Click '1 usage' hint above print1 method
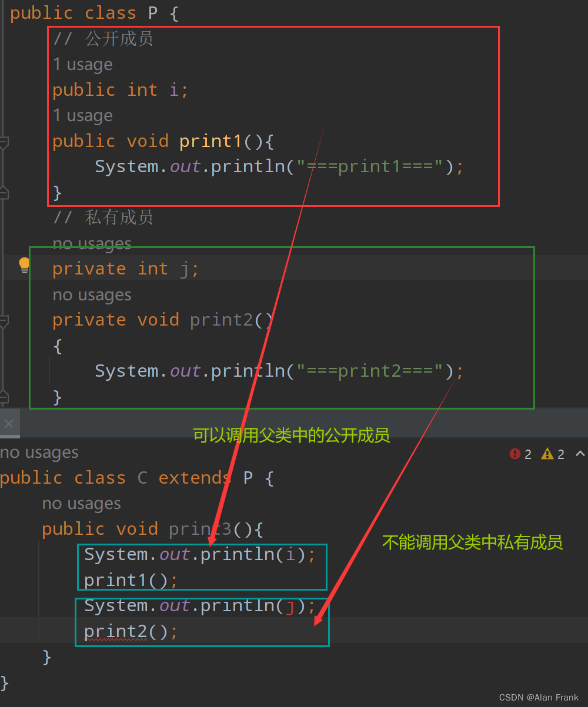588x707 pixels. (x=82, y=116)
